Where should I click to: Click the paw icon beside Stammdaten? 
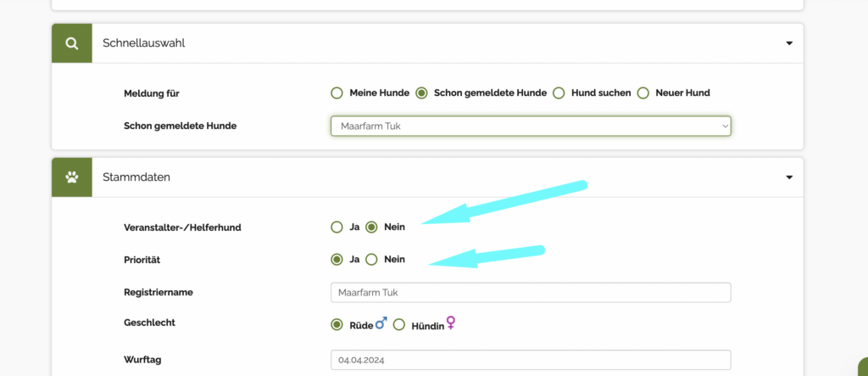click(72, 178)
